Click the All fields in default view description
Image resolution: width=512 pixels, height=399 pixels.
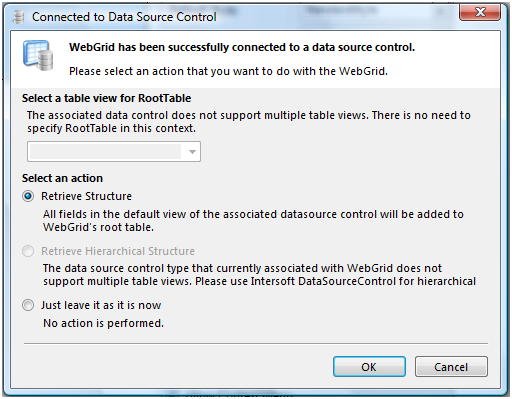coord(253,221)
